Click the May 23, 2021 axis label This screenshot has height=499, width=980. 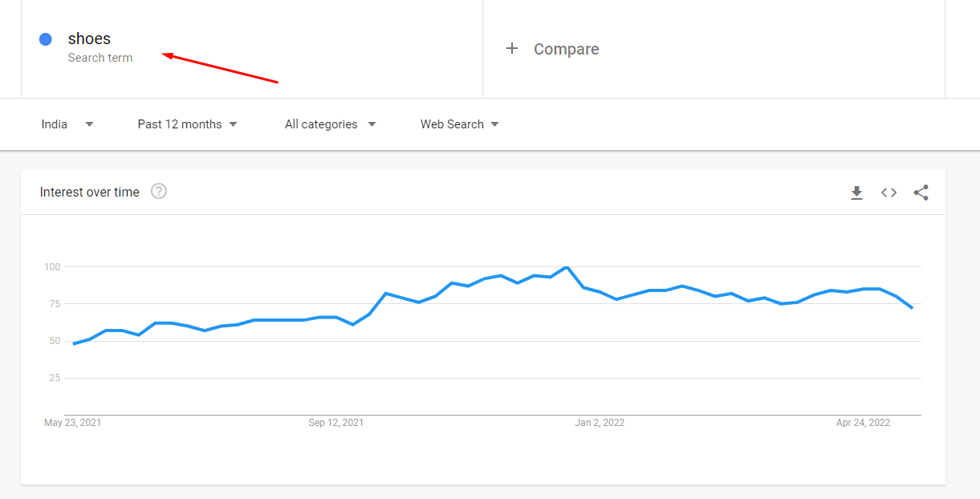click(73, 423)
